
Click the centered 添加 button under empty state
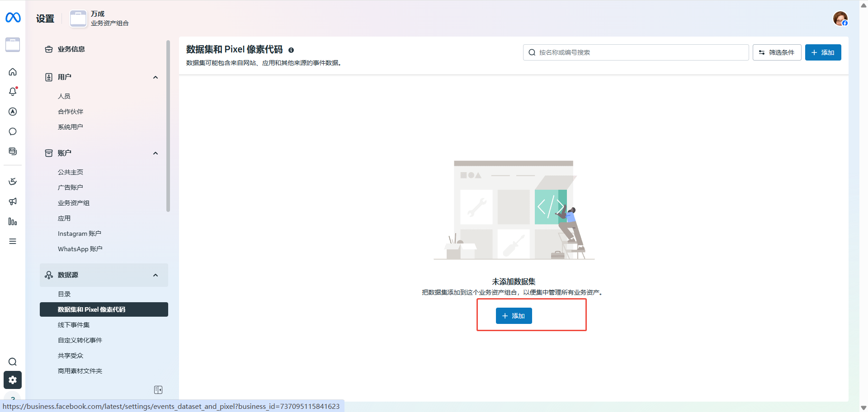tap(514, 316)
